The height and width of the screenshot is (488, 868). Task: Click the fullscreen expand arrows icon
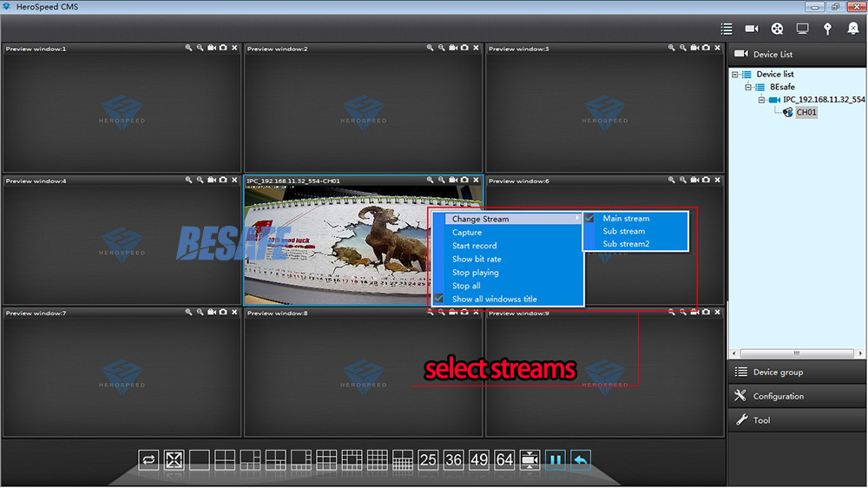pos(174,459)
